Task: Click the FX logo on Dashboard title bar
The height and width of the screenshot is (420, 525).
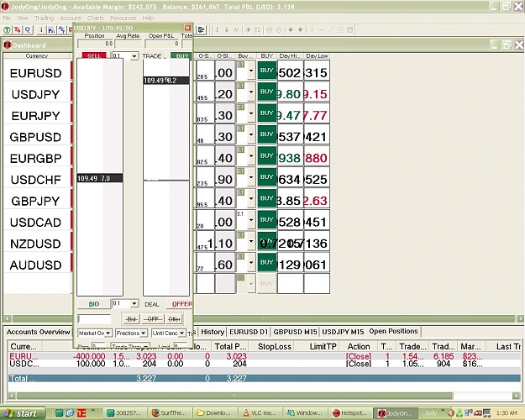Action: point(8,45)
